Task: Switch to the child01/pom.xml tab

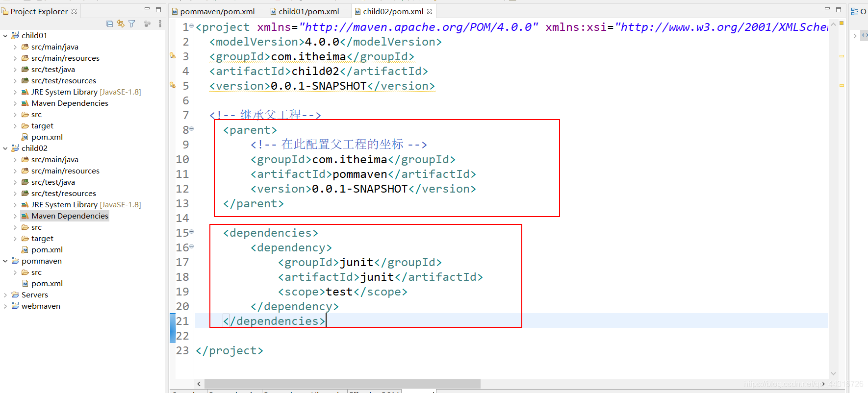Action: 305,11
